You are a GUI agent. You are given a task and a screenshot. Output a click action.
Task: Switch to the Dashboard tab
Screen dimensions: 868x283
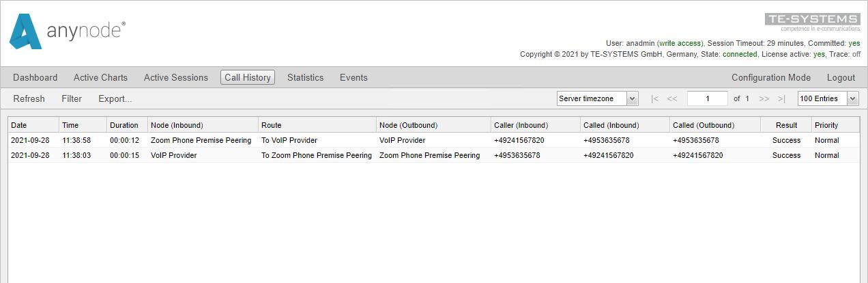[35, 78]
